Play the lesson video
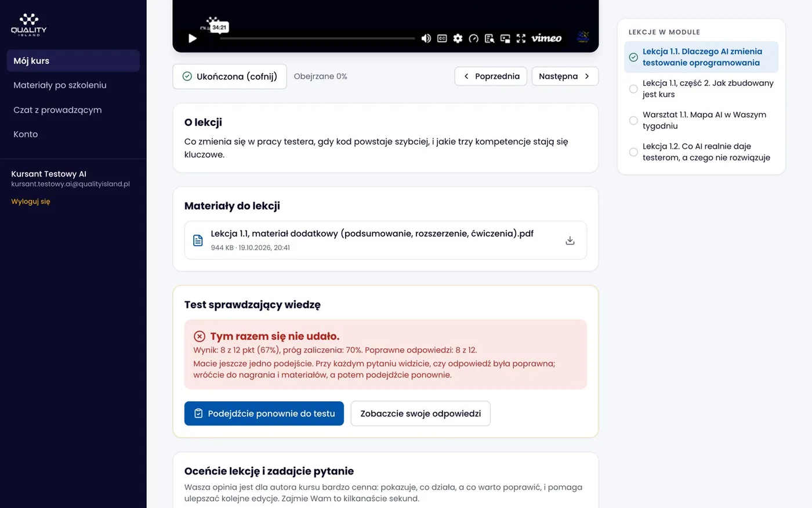Viewport: 812px width, 508px height. click(x=193, y=38)
